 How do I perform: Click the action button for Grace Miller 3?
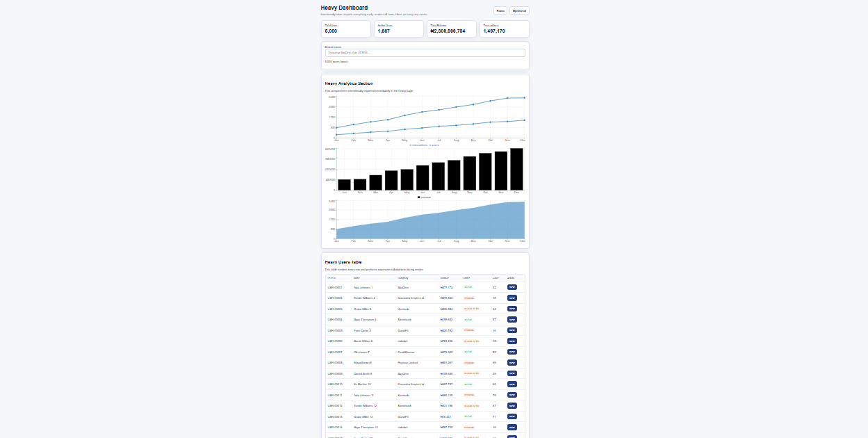[x=512, y=309]
